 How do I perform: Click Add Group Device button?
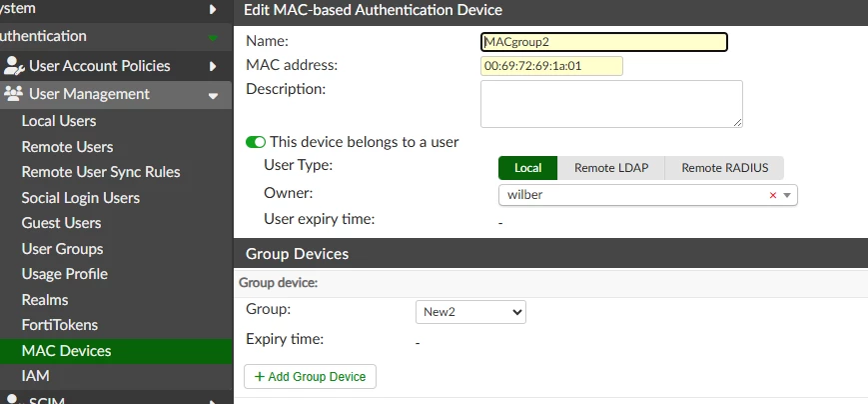pos(310,376)
